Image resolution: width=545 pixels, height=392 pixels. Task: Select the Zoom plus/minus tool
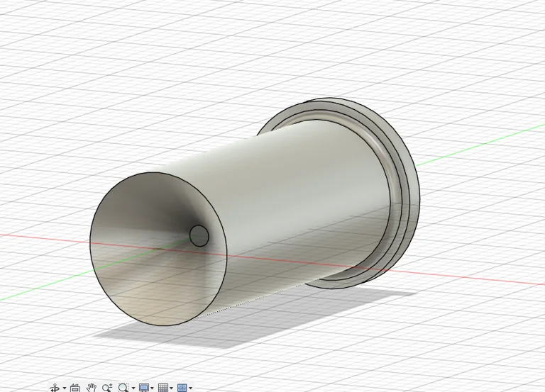click(x=107, y=388)
